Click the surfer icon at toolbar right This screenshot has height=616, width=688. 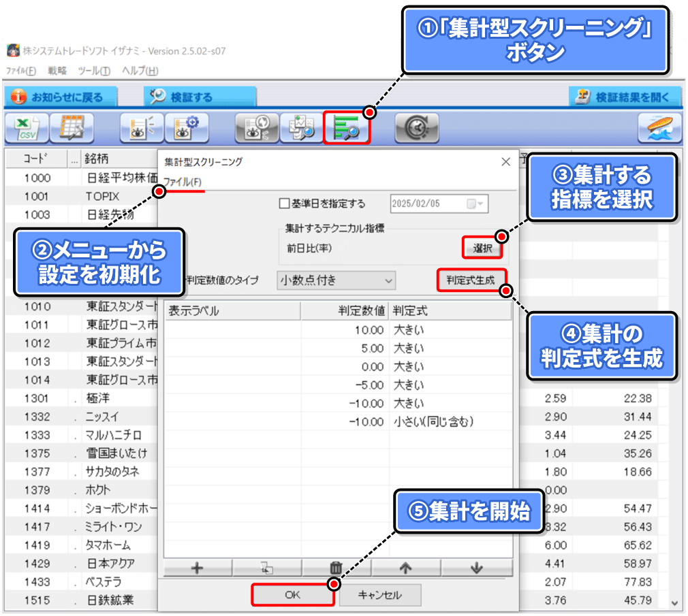(x=660, y=128)
